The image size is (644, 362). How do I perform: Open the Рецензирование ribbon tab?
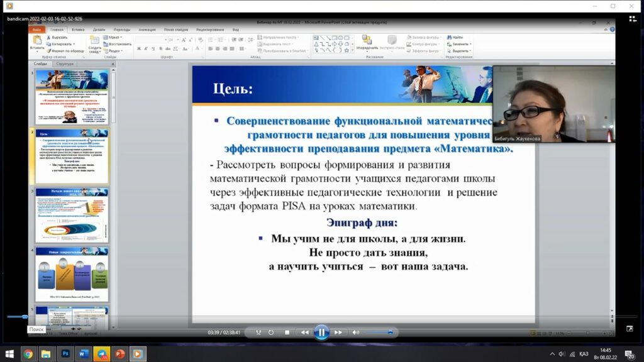[210, 30]
